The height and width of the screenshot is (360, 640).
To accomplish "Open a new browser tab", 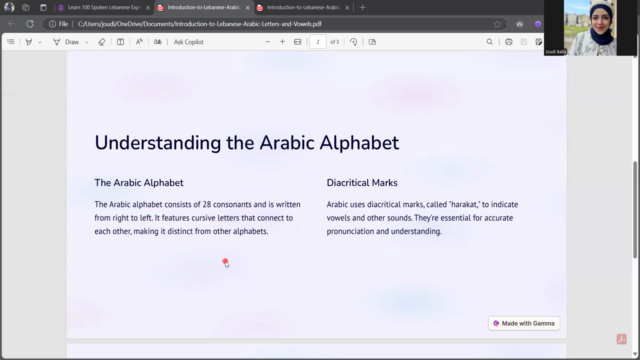I will tap(362, 7).
